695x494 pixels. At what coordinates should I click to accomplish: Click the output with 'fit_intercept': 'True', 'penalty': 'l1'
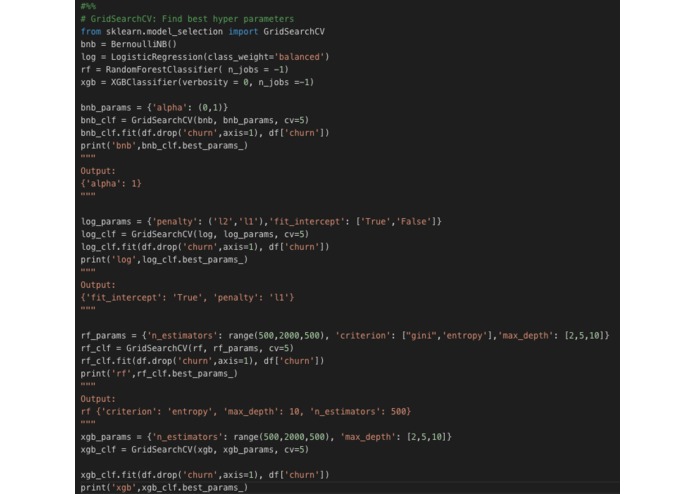coord(187,298)
